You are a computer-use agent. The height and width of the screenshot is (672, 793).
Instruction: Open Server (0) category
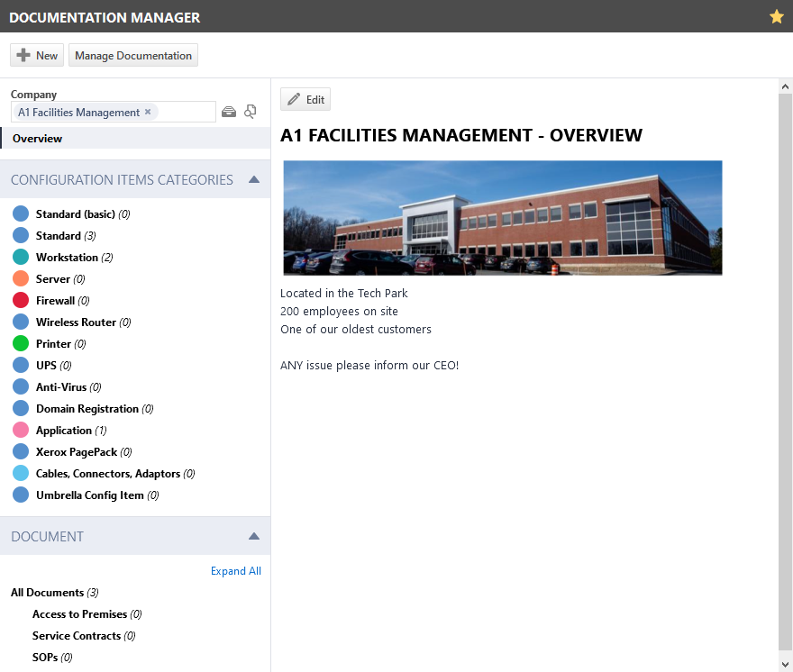click(60, 279)
